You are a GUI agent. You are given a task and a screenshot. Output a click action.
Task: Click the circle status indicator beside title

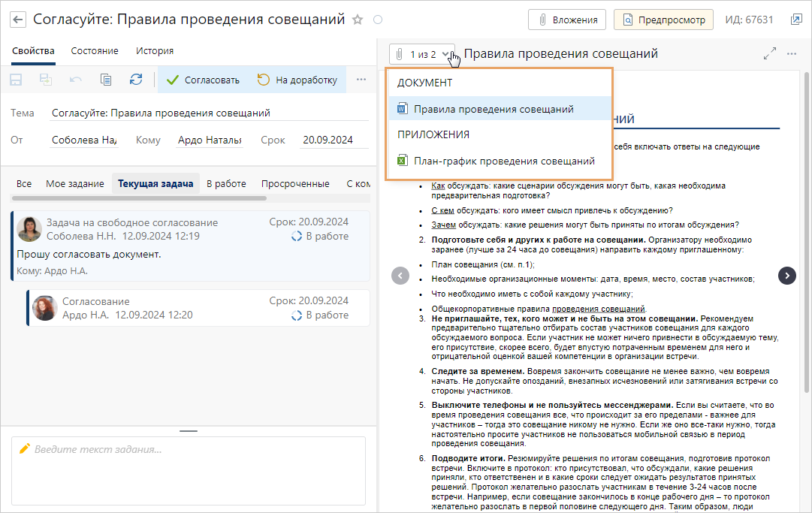click(x=378, y=20)
